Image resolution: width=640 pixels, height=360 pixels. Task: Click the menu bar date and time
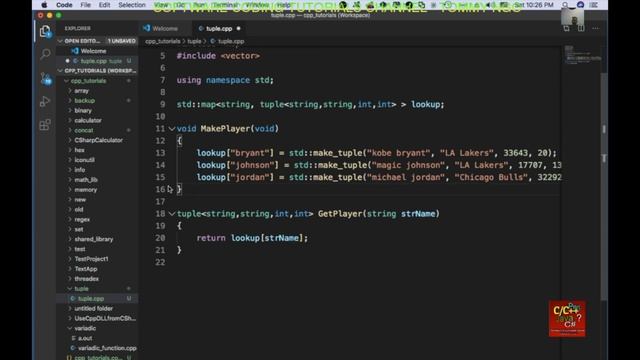(534, 5)
